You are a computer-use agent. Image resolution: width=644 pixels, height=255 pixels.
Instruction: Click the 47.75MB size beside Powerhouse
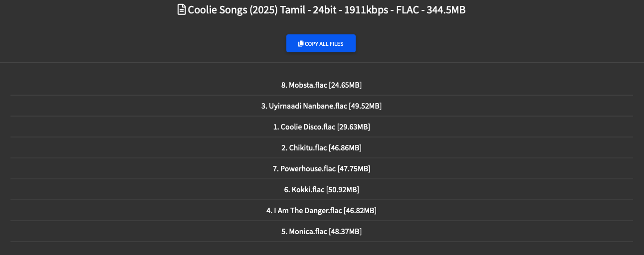(x=354, y=169)
